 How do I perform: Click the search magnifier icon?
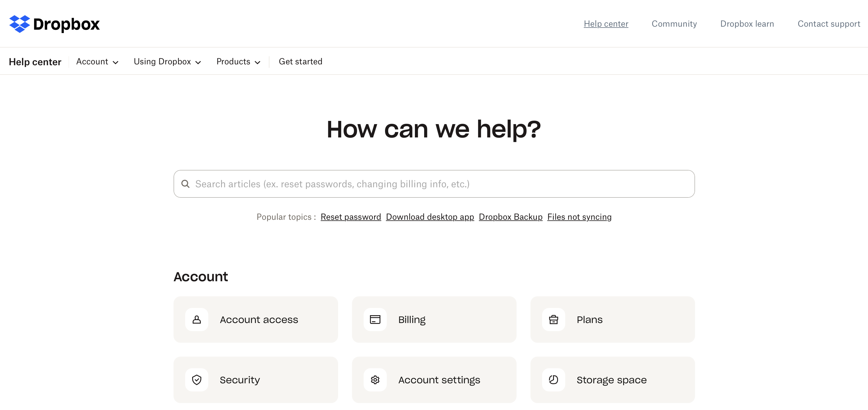pos(185,184)
